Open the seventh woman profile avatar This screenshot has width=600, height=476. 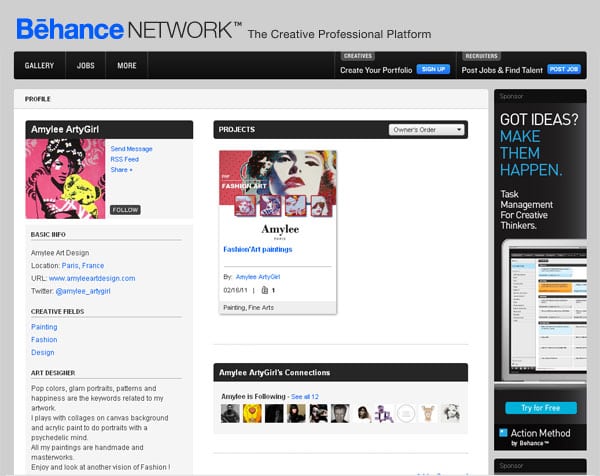pyautogui.click(x=362, y=414)
